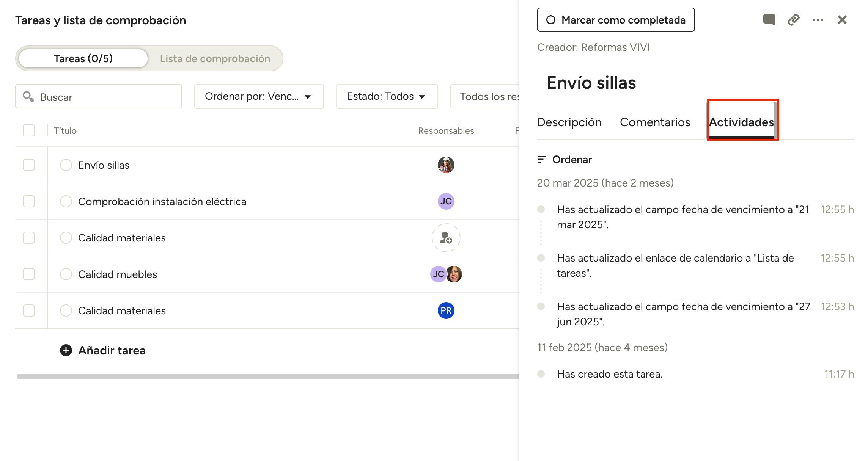Open the Ordenar por dropdown
Screen dimensions: 868x461
click(259, 97)
